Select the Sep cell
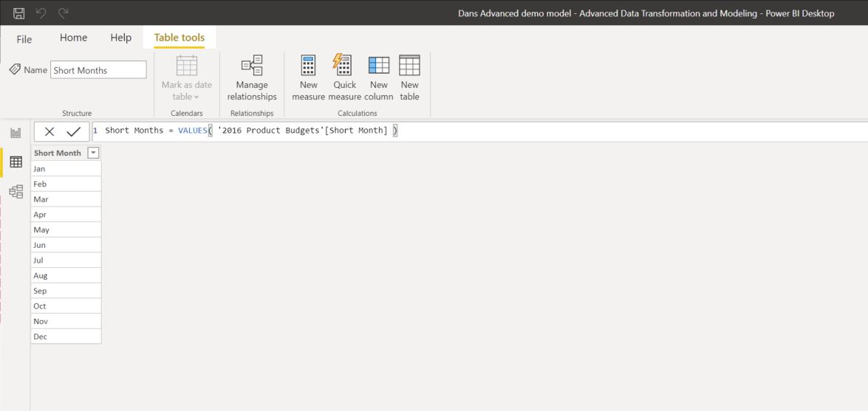The image size is (868, 411). tap(66, 291)
